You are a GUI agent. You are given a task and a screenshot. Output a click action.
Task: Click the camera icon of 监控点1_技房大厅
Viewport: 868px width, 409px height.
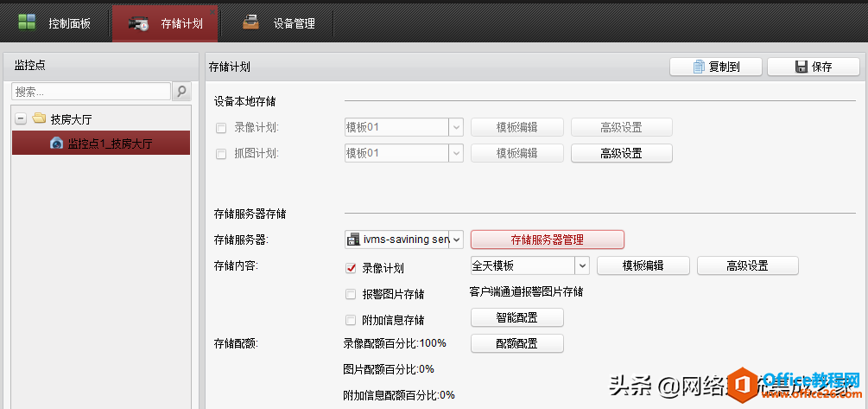tap(56, 143)
